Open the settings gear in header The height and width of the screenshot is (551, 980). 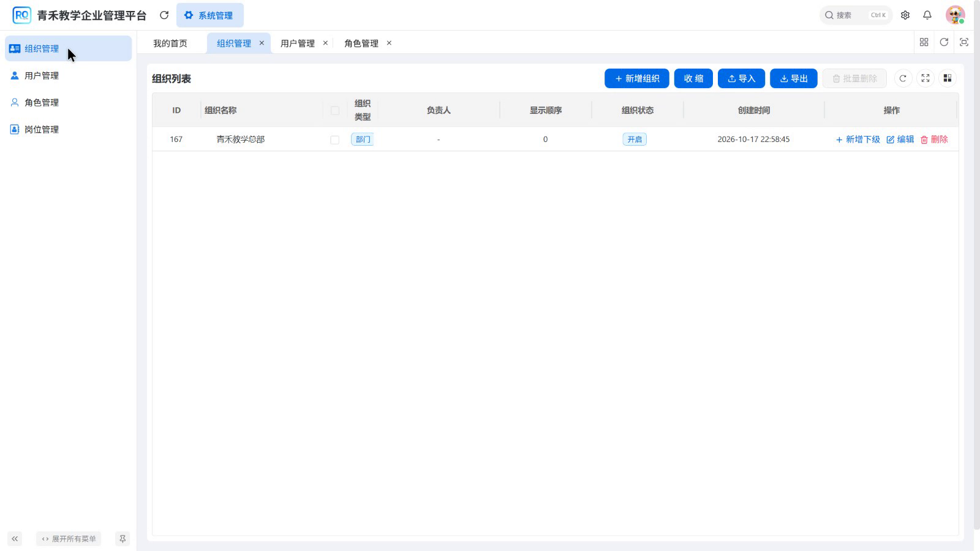coord(905,15)
